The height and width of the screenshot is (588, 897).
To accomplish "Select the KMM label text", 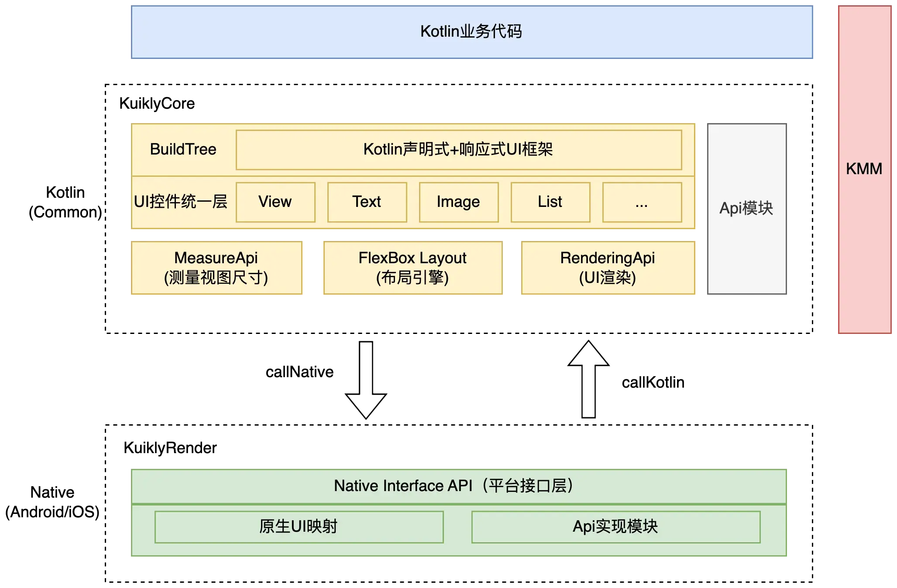I will (864, 169).
